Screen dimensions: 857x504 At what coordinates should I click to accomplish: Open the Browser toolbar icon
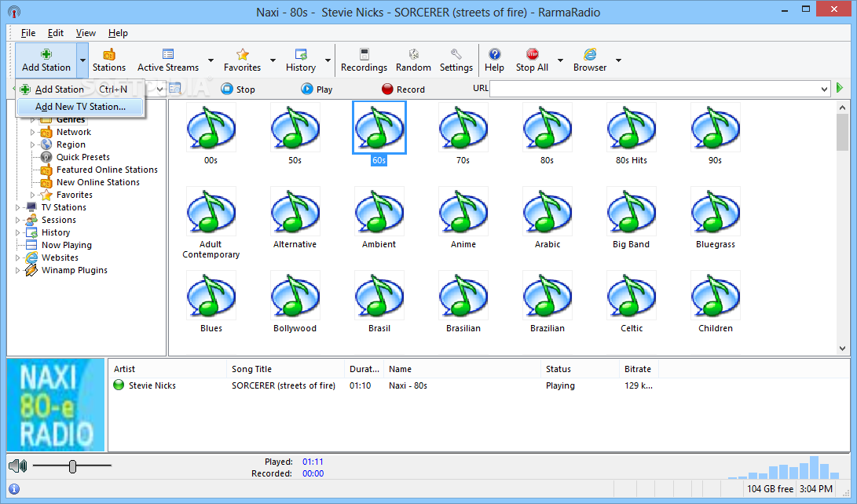click(x=590, y=60)
